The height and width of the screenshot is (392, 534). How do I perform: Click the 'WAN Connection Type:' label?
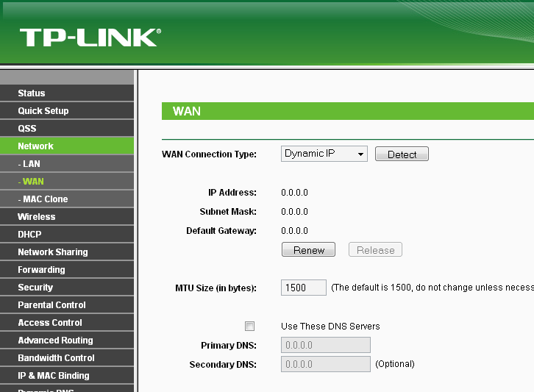(209, 154)
